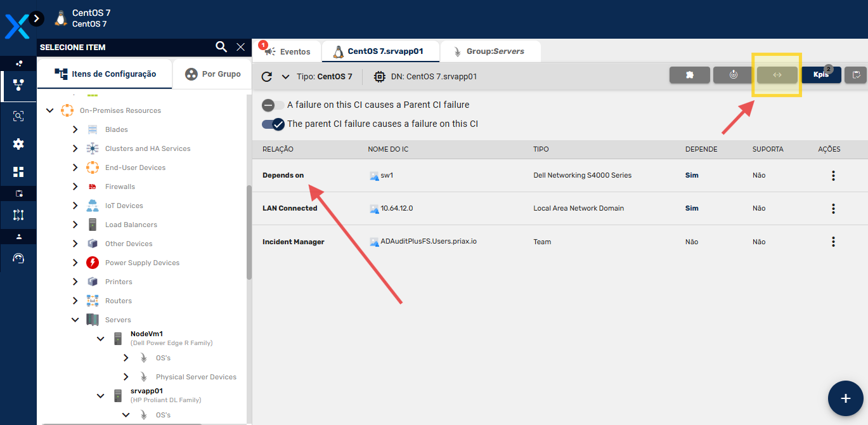Switch to the Eventos tab
Image resolution: width=868 pixels, height=425 pixels.
pyautogui.click(x=287, y=51)
